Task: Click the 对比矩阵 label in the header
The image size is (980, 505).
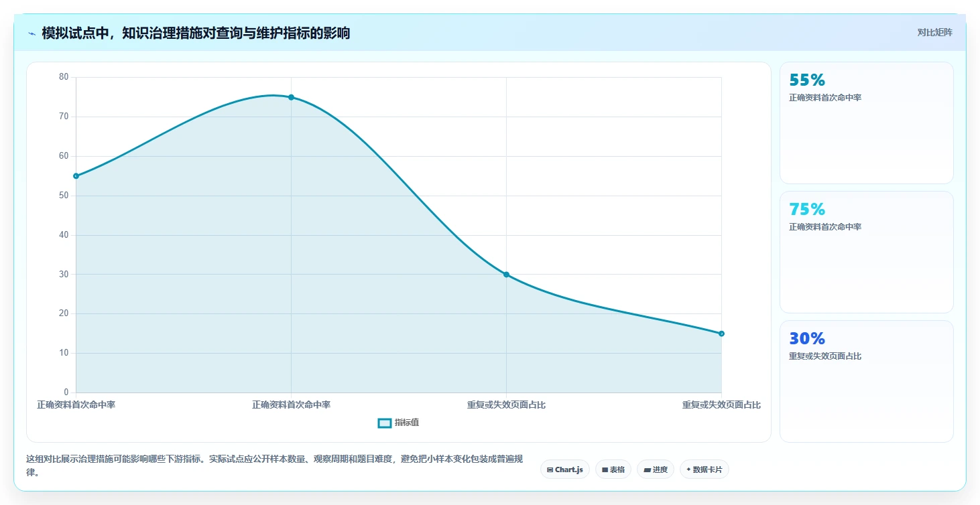Action: (934, 32)
